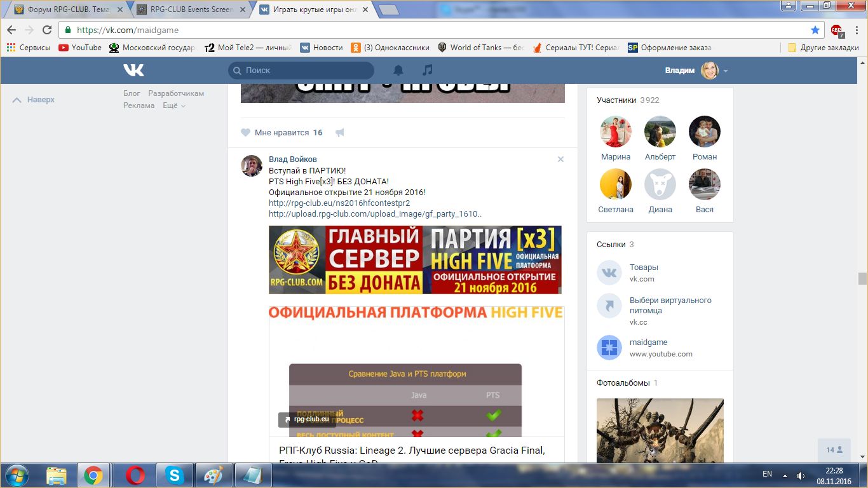The width and height of the screenshot is (868, 488).
Task: Follow the rpg-club.eu/ns2016hfcontestpr2 link
Action: click(x=339, y=203)
